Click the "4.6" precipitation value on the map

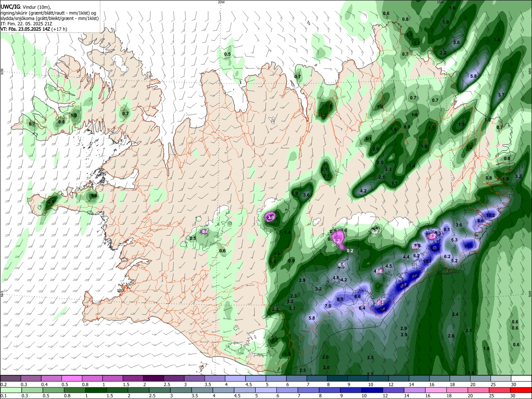coord(336,278)
